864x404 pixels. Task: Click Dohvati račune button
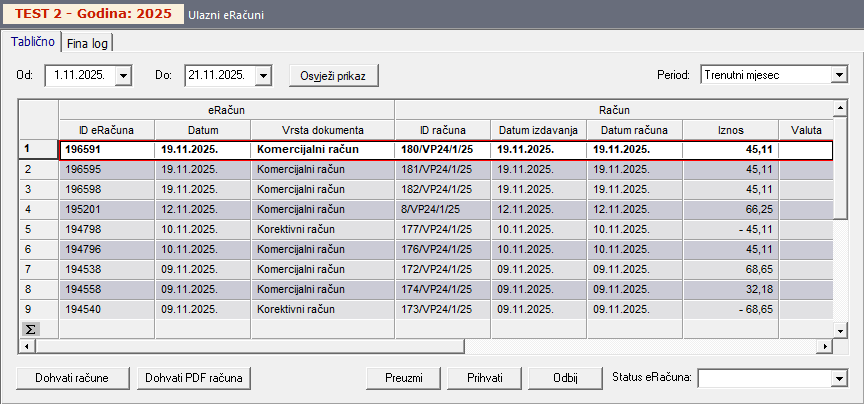[x=72, y=378]
